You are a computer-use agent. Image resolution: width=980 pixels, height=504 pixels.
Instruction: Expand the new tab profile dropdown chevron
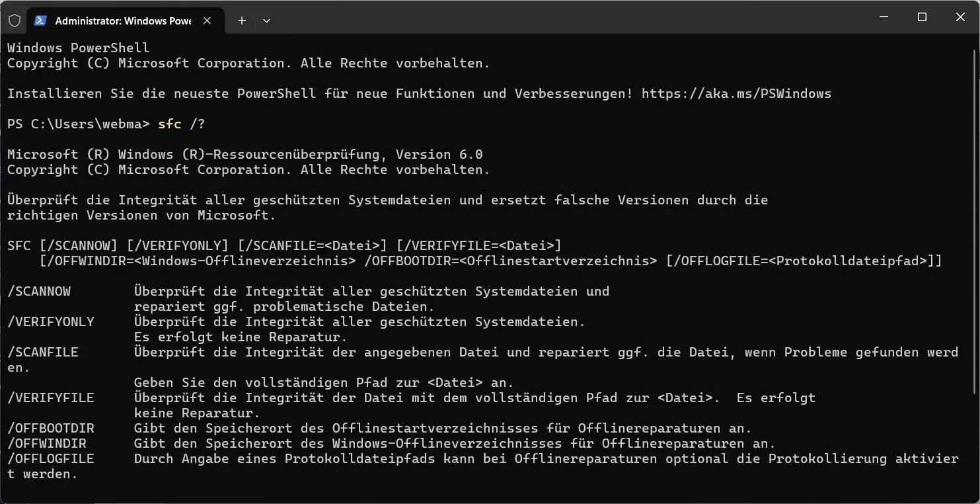pos(266,21)
